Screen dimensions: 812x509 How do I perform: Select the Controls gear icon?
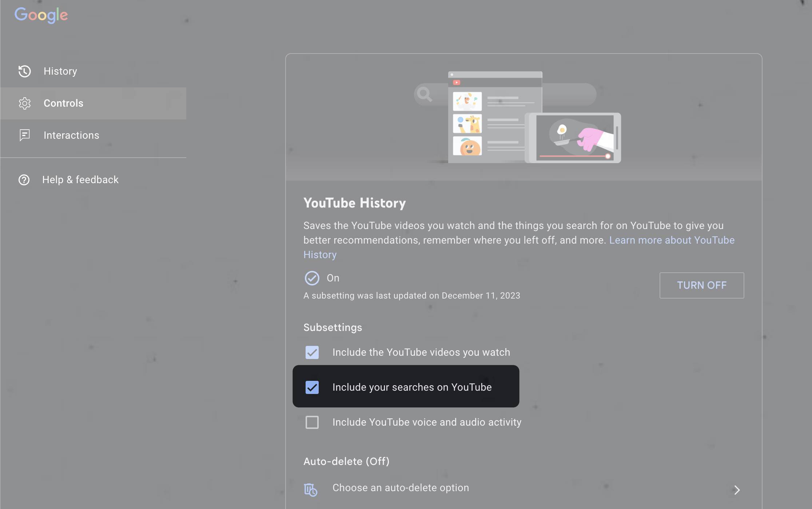click(x=24, y=103)
